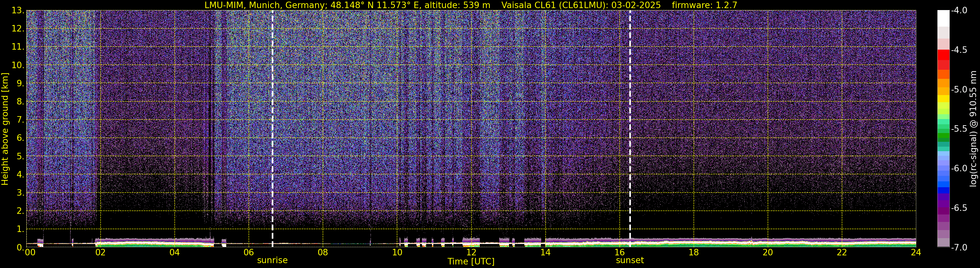This screenshot has width=980, height=268.
Task: Click the height axis tick '3.'
Action: pos(20,193)
